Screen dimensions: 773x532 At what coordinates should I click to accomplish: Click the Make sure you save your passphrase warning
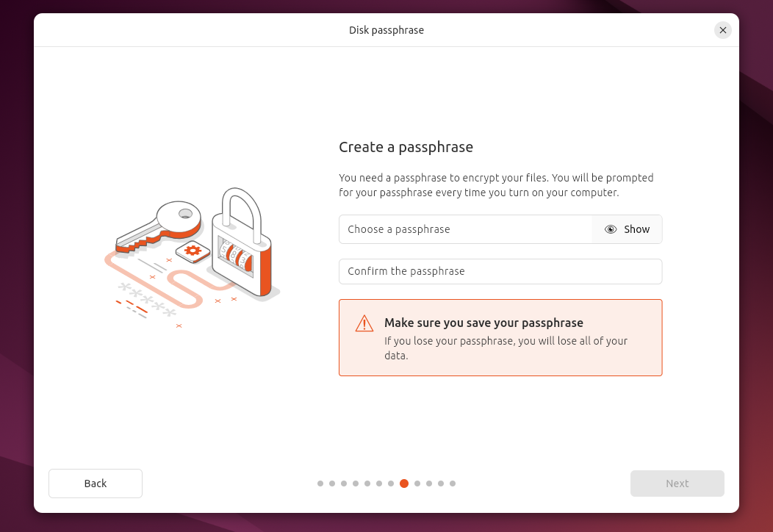click(483, 323)
